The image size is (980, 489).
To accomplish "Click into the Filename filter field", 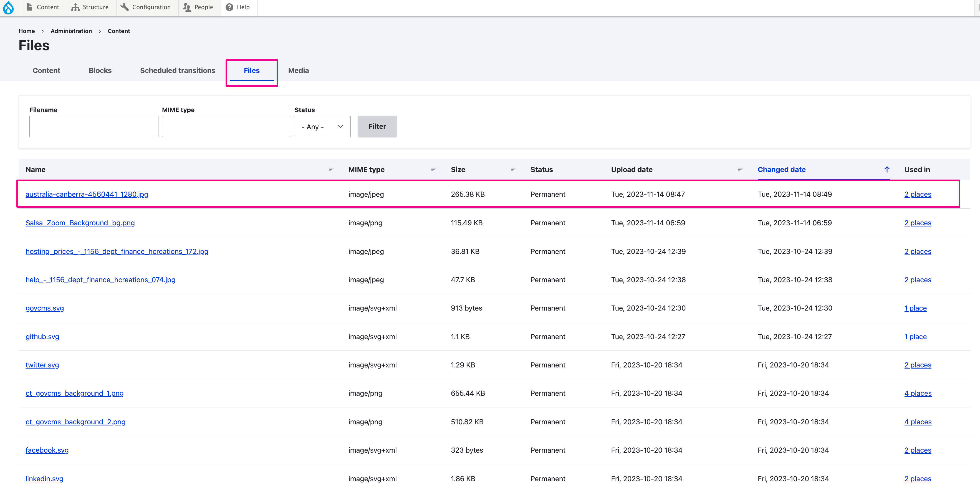I will coord(94,127).
